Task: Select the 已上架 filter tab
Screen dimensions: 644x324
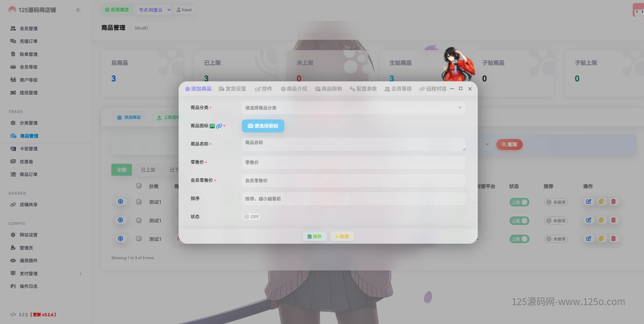Action: (148, 170)
